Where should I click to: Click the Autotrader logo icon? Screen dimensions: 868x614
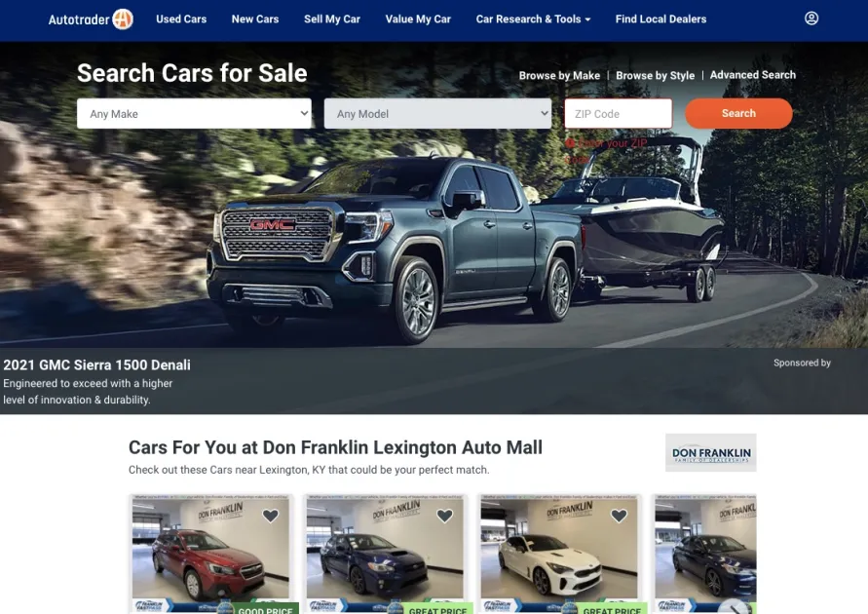point(123,19)
